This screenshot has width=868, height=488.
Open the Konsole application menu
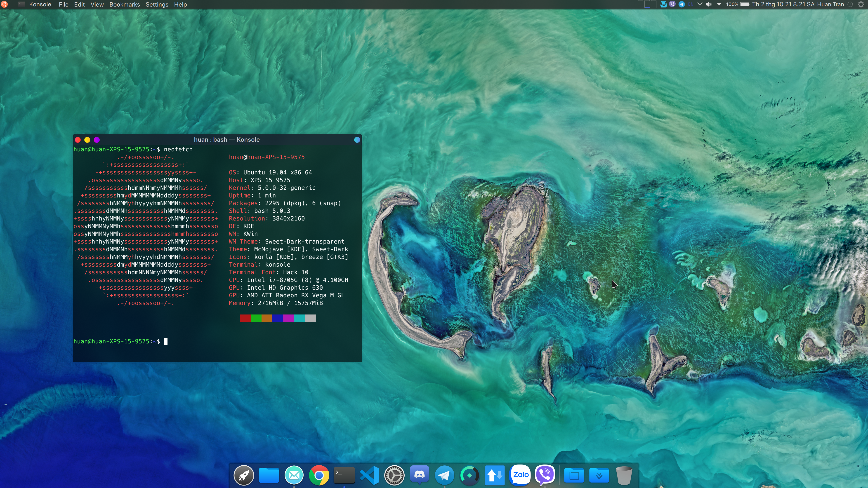(40, 4)
